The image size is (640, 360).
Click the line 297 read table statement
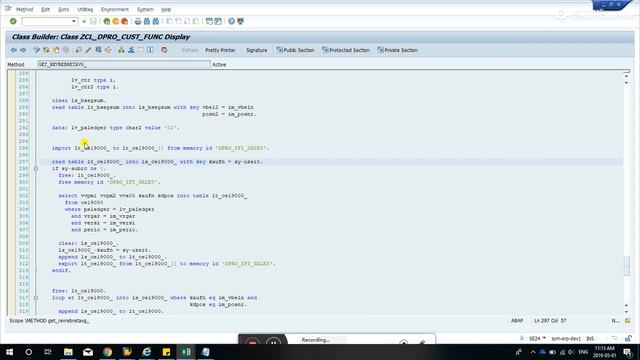pos(158,162)
